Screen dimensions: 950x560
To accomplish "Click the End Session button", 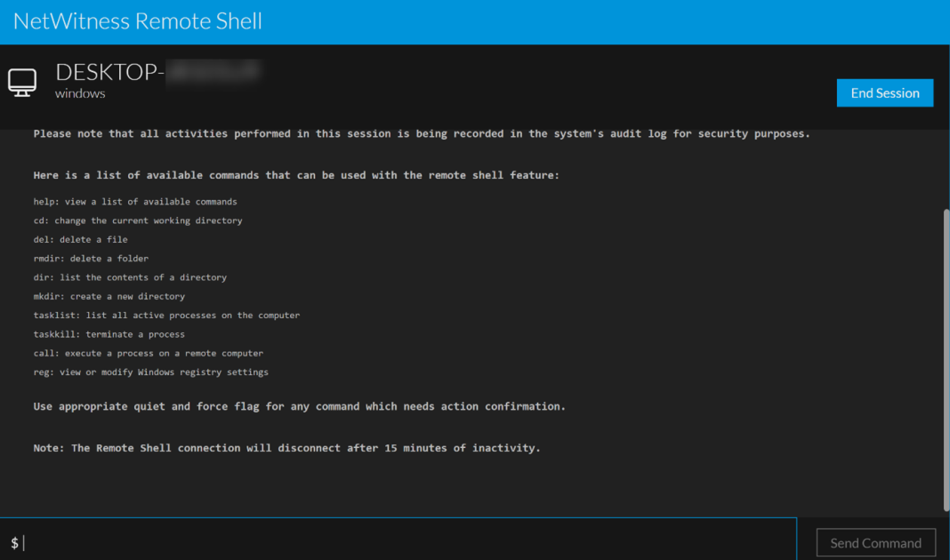I will pyautogui.click(x=884, y=92).
